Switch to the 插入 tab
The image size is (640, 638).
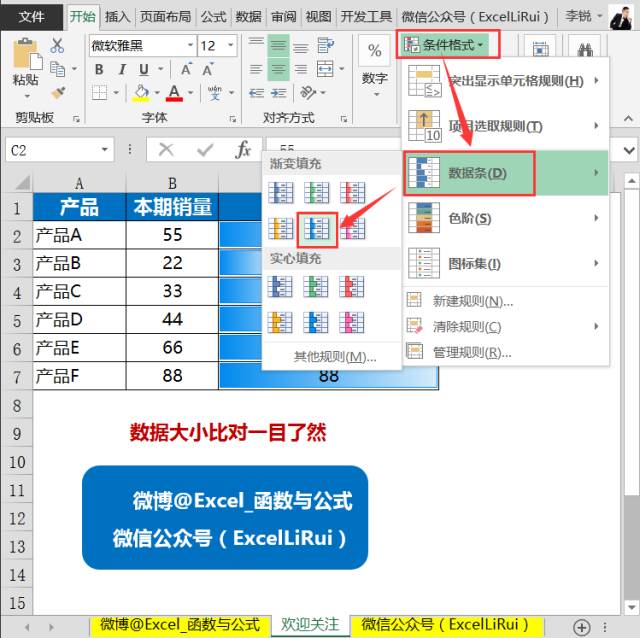(x=117, y=17)
